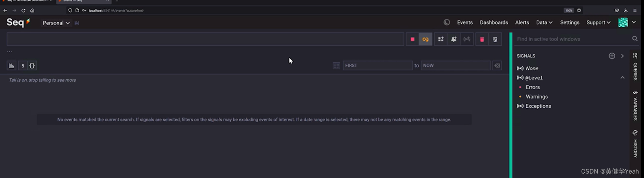This screenshot has height=178, width=644.
Task: Click into the main query search box
Action: pos(205,39)
